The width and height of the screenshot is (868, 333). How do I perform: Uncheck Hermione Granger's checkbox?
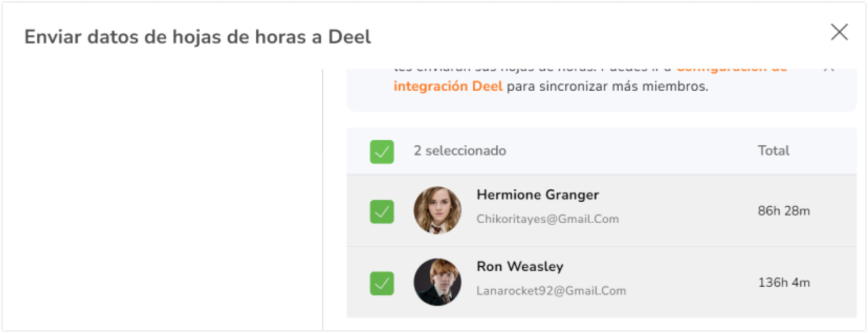click(382, 212)
